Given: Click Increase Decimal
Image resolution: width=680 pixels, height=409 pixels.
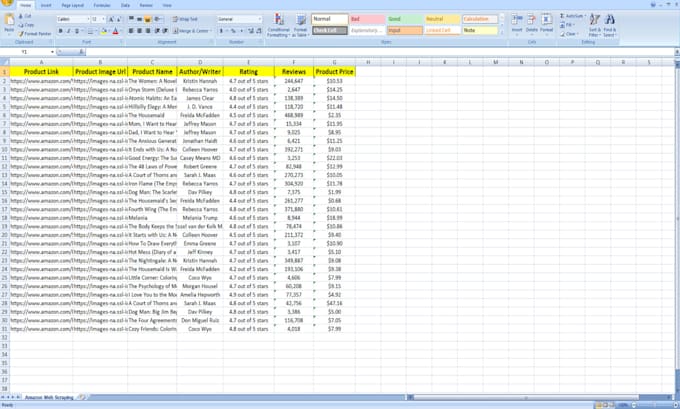Looking at the screenshot, I should (251, 31).
